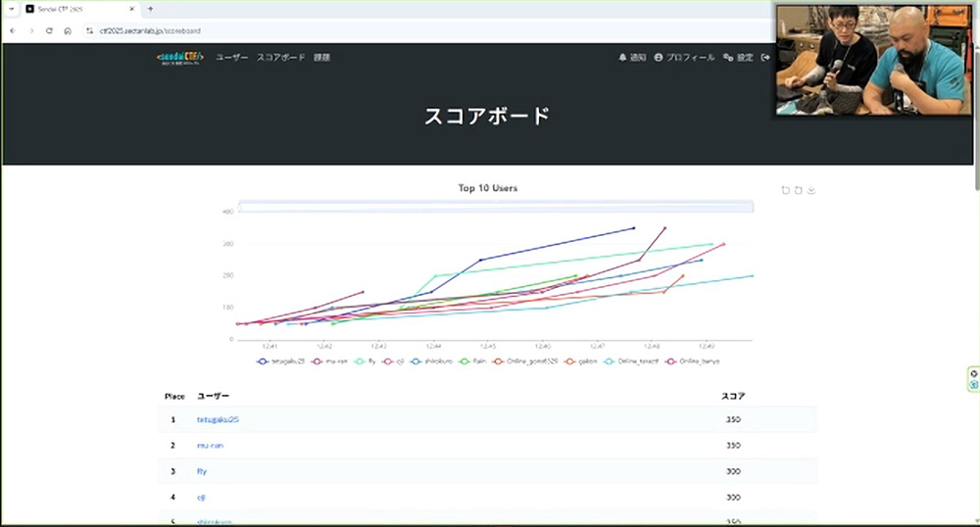The height and width of the screenshot is (527, 980).
Task: Click the chart data zoom icon
Action: [785, 190]
